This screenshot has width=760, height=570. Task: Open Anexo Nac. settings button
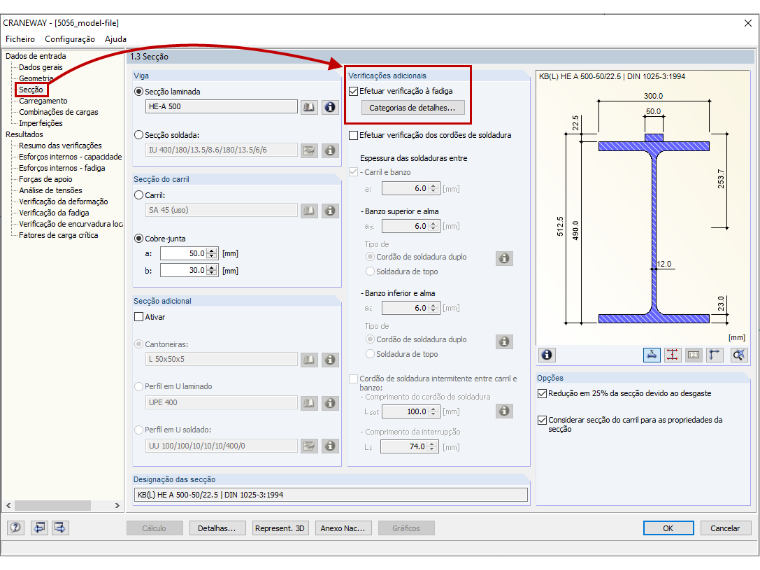pyautogui.click(x=343, y=528)
